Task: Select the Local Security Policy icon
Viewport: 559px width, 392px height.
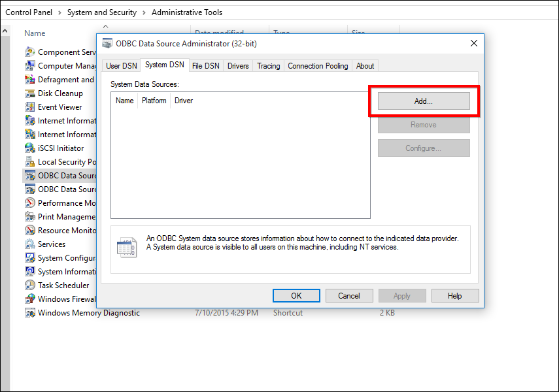Action: click(30, 162)
